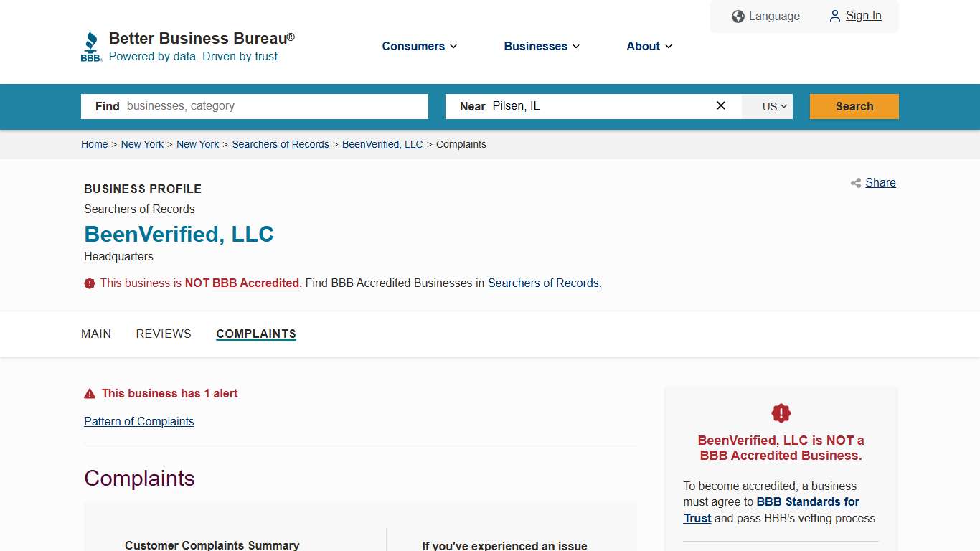This screenshot has height=551, width=980.
Task: Click the red alert seal beside NOT BBB Accredited
Action: coord(89,283)
